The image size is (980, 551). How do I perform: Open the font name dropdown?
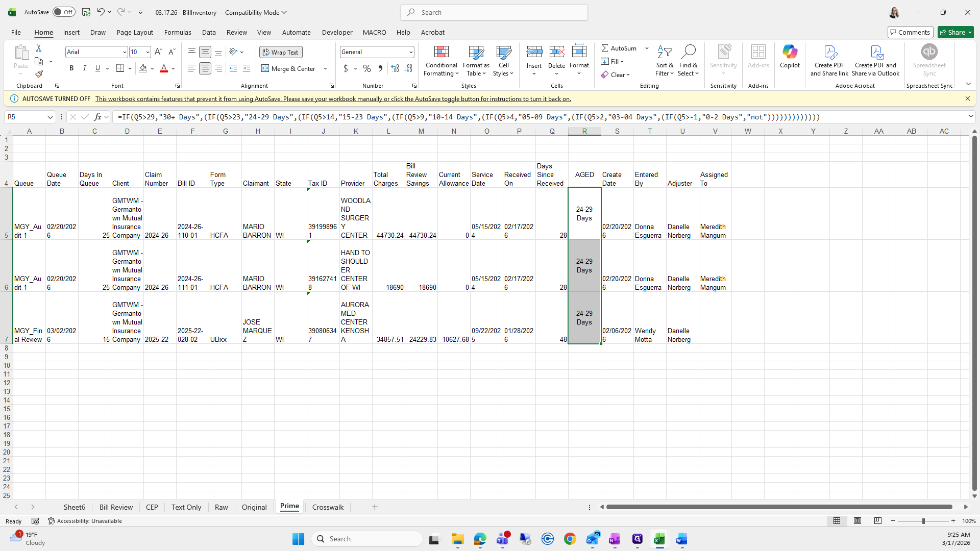(124, 52)
